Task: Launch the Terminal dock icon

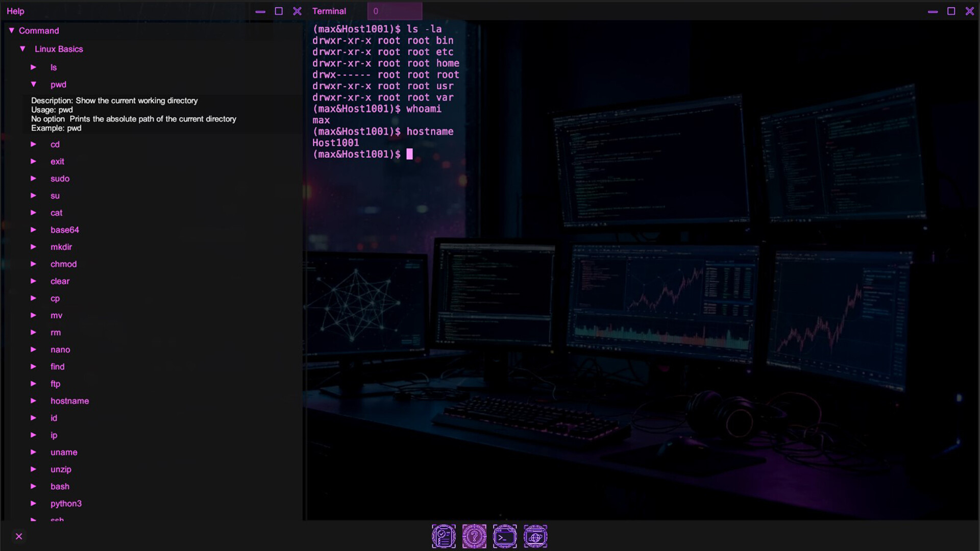Action: coord(505,536)
